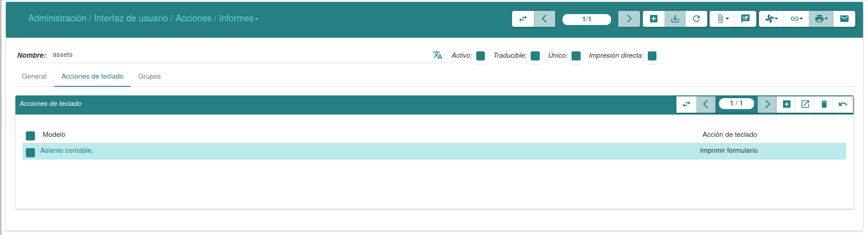Switch to the General tab

tap(34, 76)
